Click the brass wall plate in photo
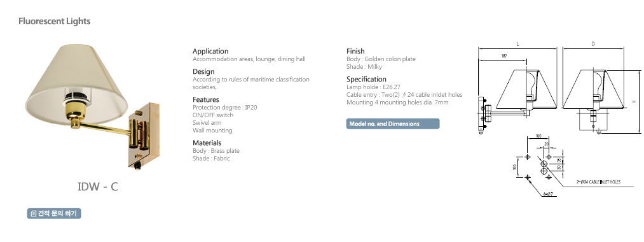The image size is (644, 242). tap(144, 135)
